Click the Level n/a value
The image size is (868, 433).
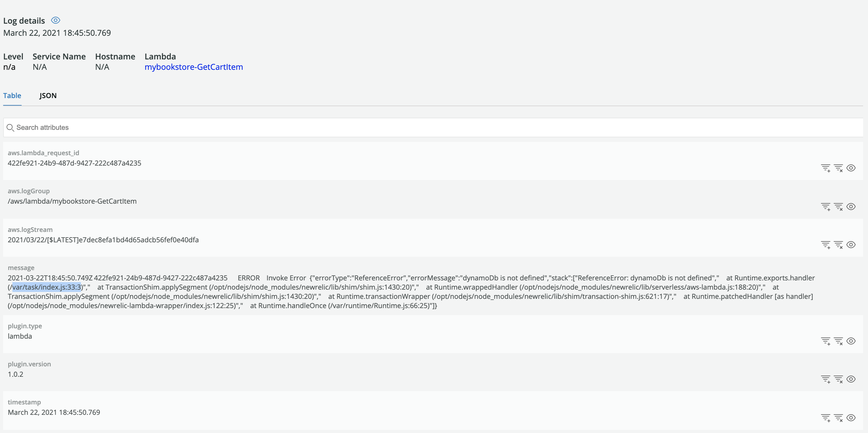(x=9, y=67)
